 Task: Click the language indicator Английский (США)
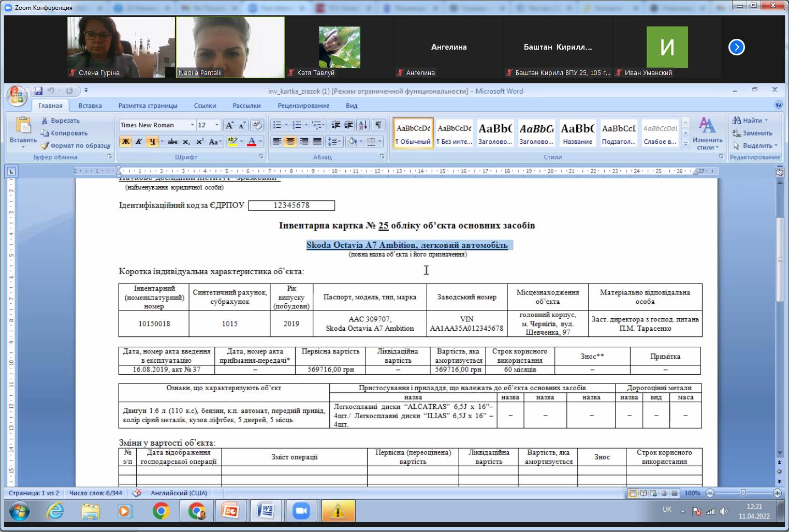(179, 493)
